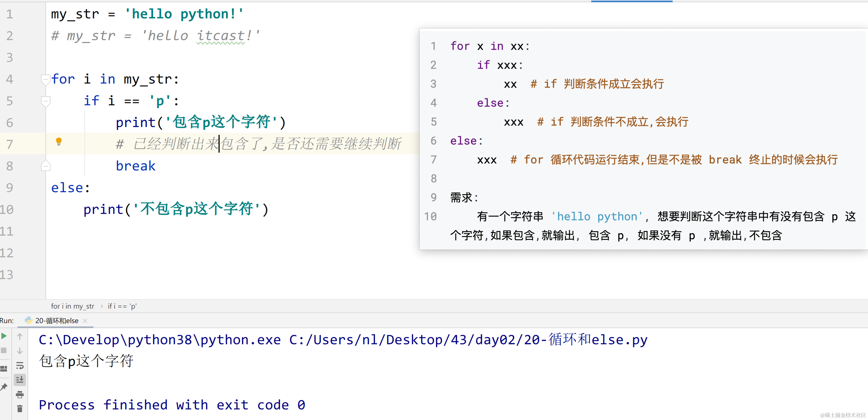Click the Down the stack trace arrow
Screen dimensions: 868x420
(20, 351)
